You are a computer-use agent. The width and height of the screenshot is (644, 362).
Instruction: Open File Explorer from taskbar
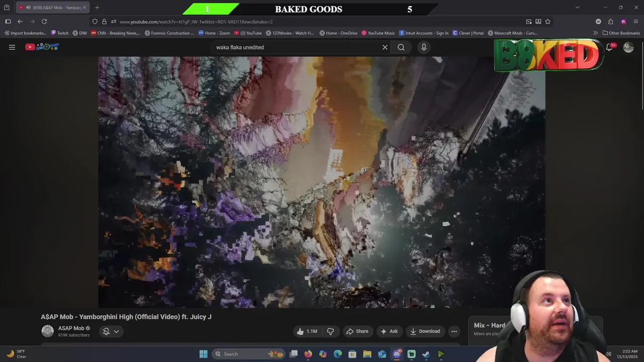pyautogui.click(x=367, y=354)
